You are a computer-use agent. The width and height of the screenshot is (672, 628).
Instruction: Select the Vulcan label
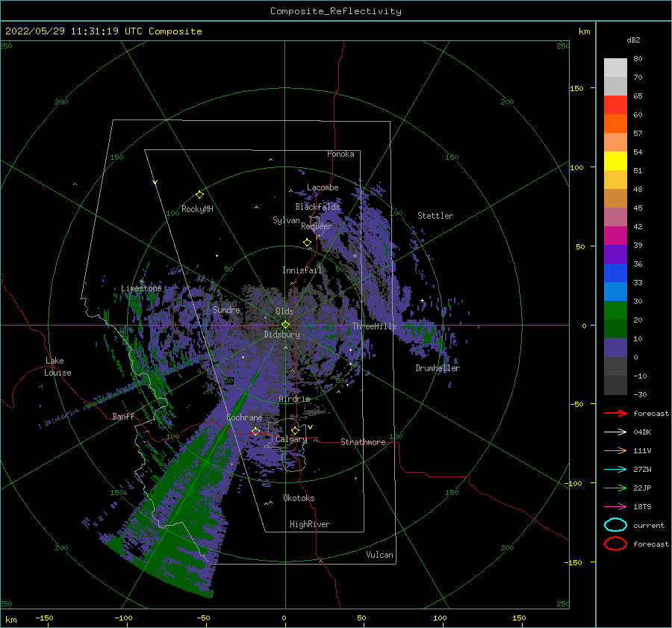pos(379,555)
